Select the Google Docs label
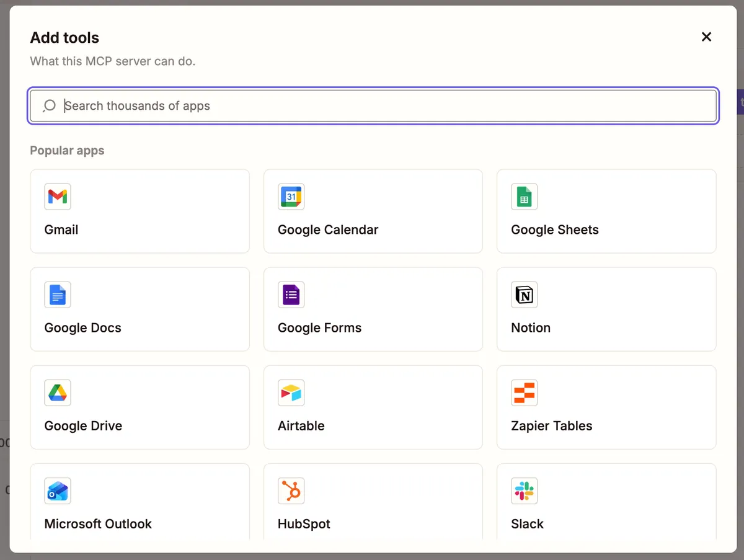The height and width of the screenshot is (560, 744). [x=83, y=327]
